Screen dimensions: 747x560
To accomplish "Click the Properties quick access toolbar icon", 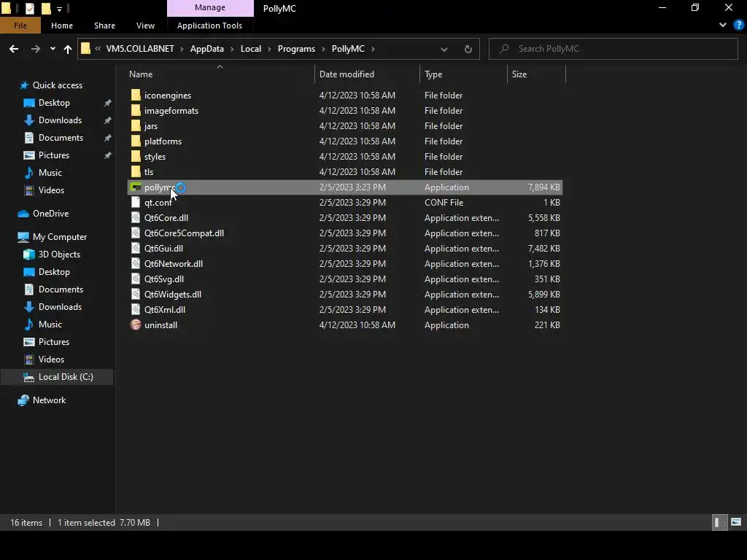I will click(29, 9).
